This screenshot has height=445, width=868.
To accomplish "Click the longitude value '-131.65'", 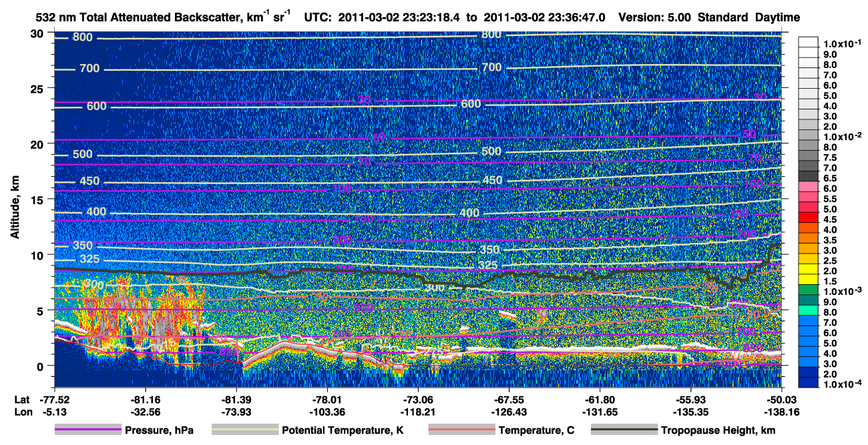I will coord(600,412).
